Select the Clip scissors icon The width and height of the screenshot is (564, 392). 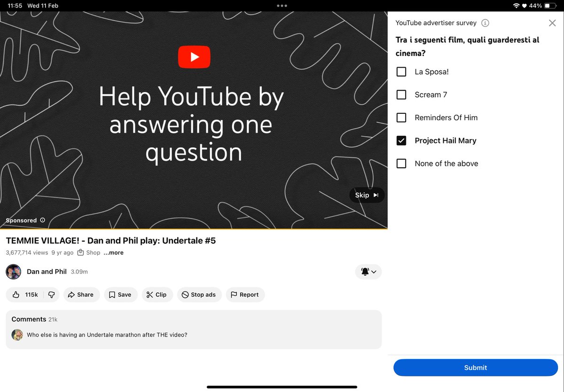[150, 294]
